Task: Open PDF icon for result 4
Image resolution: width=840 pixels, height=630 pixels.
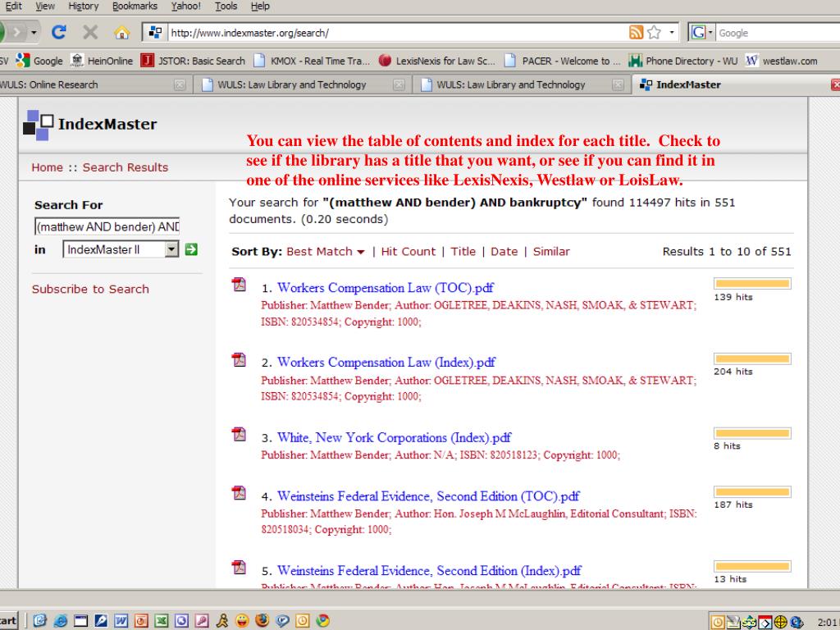Action: [239, 493]
